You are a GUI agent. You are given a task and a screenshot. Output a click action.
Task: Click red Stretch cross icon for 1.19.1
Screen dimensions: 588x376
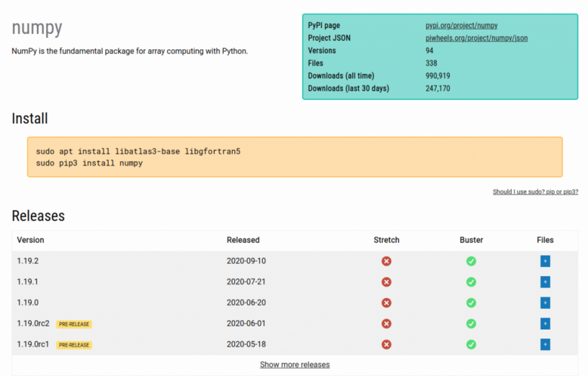pyautogui.click(x=386, y=282)
